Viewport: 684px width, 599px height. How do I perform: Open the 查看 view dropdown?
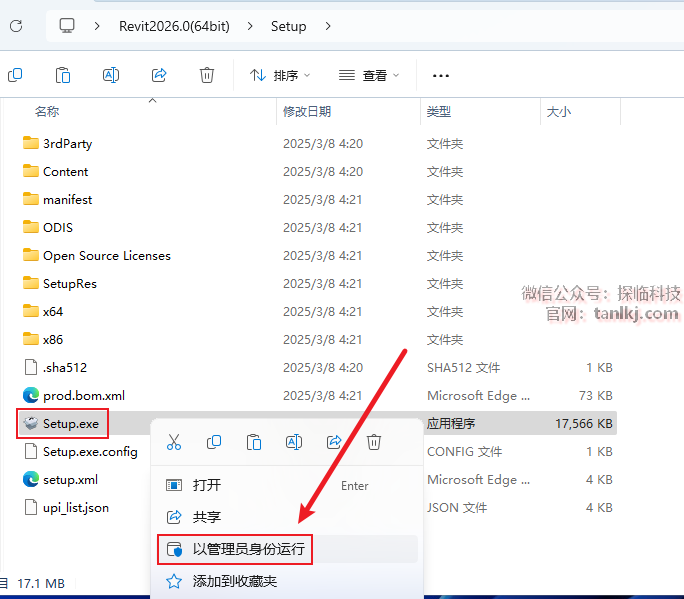[x=369, y=75]
